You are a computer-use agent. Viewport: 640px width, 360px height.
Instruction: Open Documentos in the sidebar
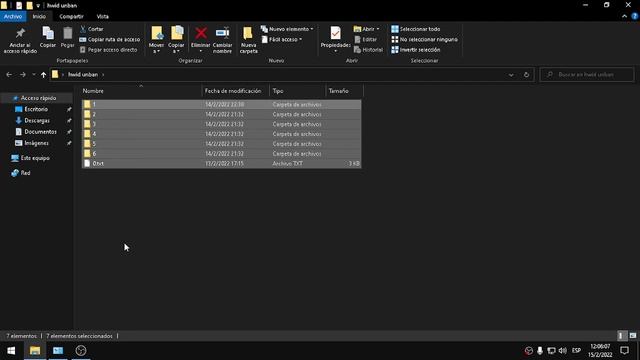pyautogui.click(x=40, y=132)
